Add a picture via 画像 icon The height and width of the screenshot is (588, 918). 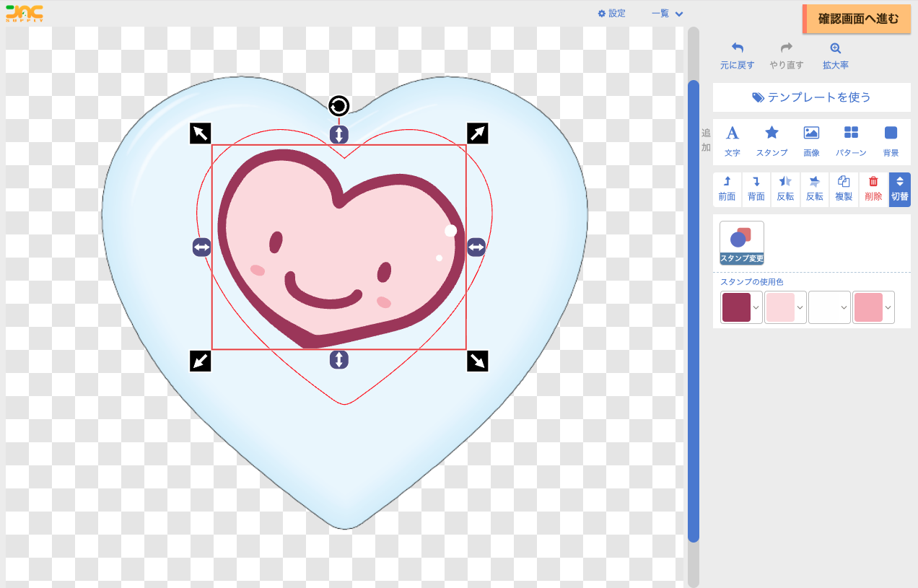coord(811,140)
